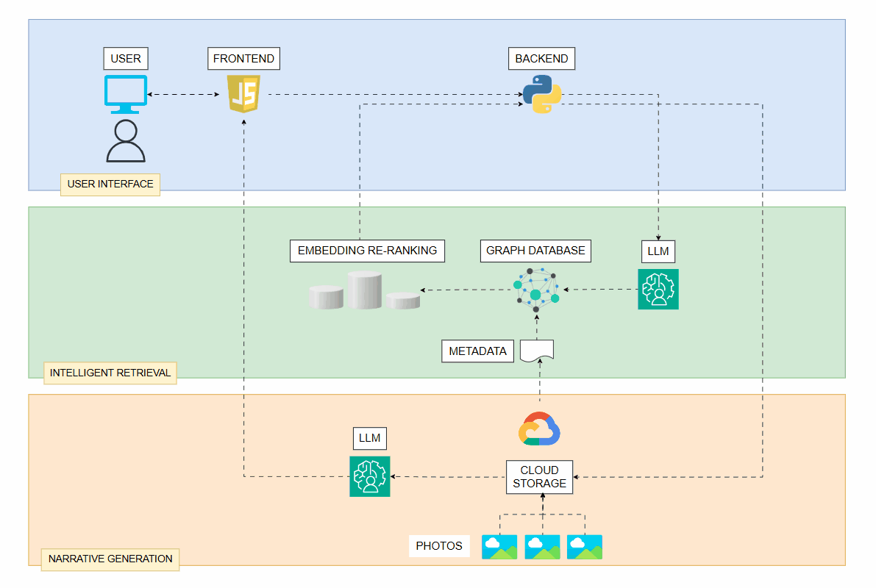Viewport: 876px width, 588px height.
Task: Select the middle photo thumbnail icon
Action: point(543,547)
